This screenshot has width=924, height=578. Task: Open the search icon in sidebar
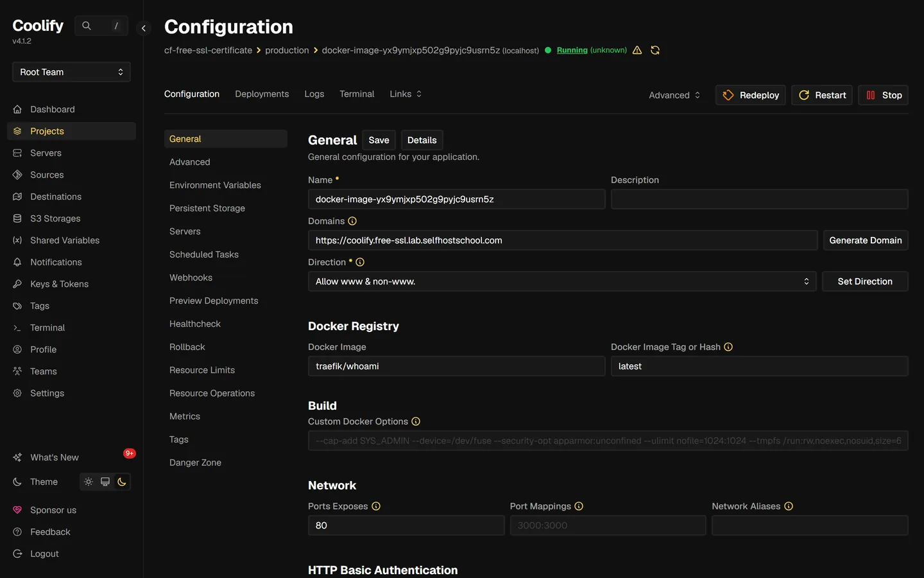tap(87, 26)
